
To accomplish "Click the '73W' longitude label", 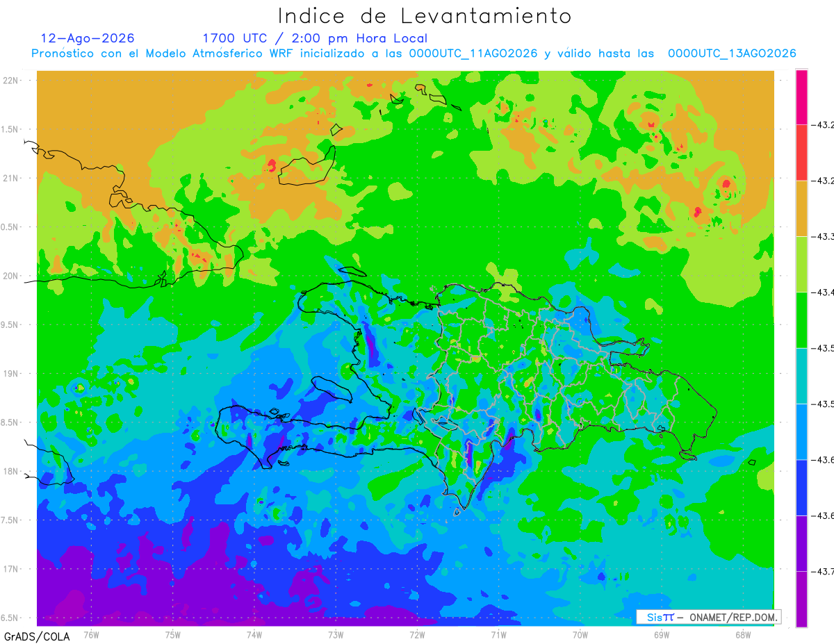I will click(x=336, y=634).
